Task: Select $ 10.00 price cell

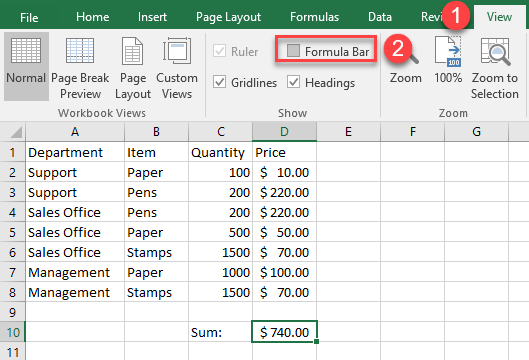Action: pos(284,172)
